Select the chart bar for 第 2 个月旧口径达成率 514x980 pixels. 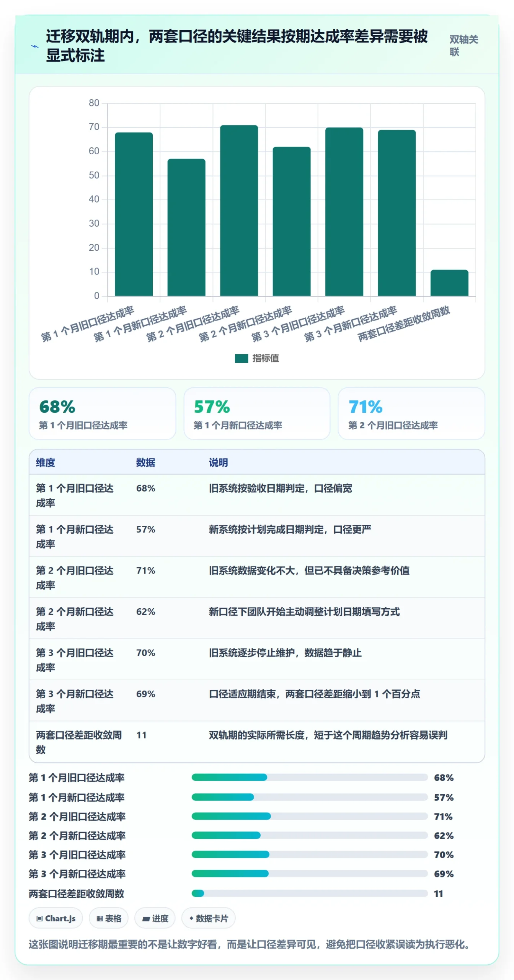pos(239,211)
